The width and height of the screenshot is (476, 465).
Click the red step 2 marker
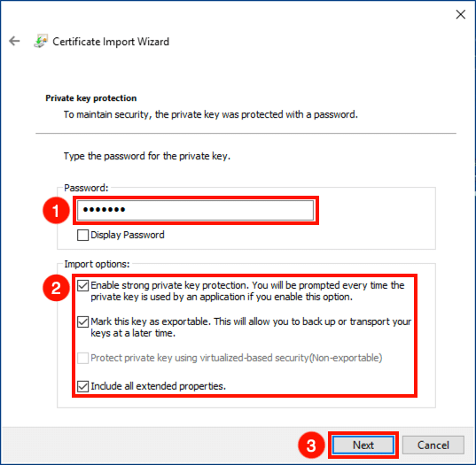56,288
